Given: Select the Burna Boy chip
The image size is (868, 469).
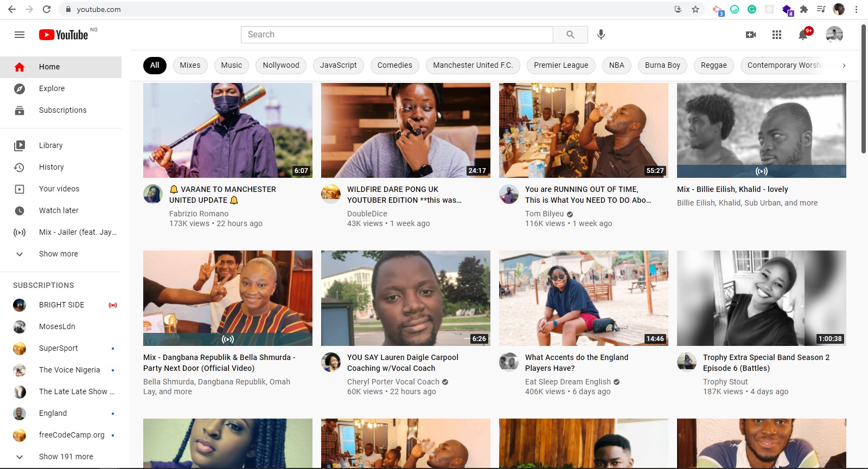Looking at the screenshot, I should coord(662,65).
